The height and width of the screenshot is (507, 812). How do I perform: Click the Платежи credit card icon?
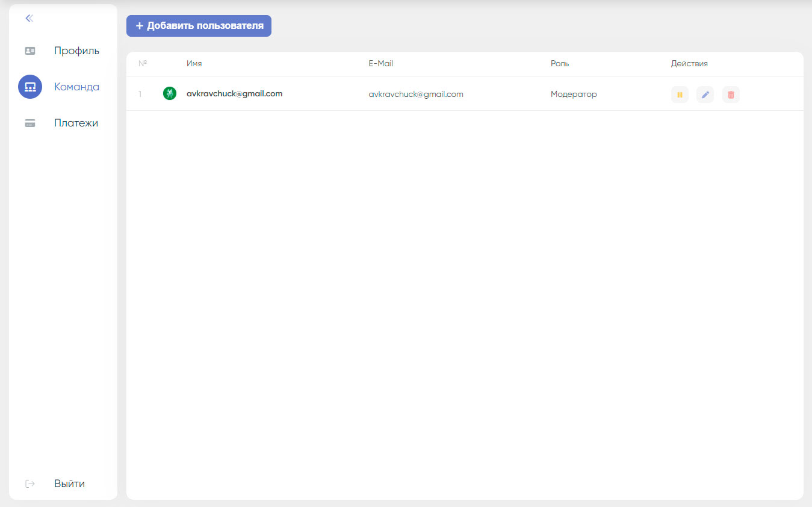coord(30,123)
